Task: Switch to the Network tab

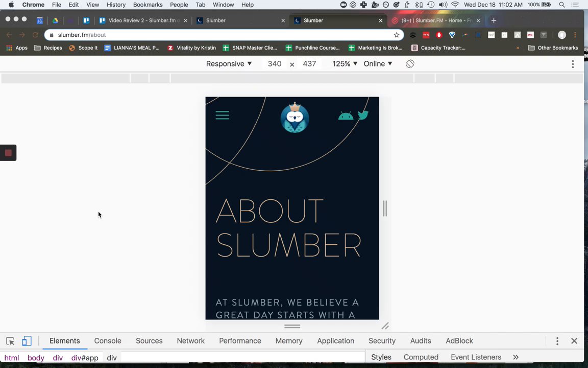Action: point(190,341)
